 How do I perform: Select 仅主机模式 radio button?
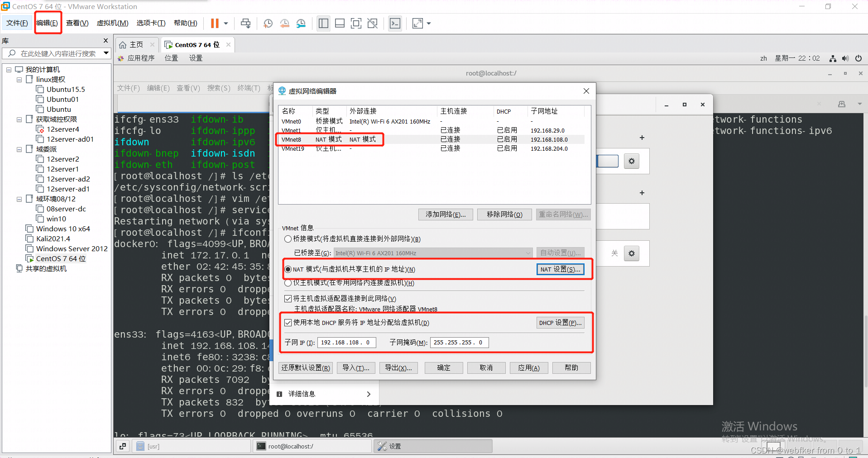pos(288,283)
